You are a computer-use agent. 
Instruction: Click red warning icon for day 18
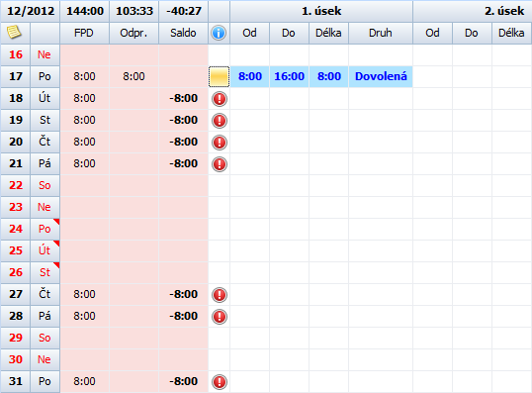point(220,99)
